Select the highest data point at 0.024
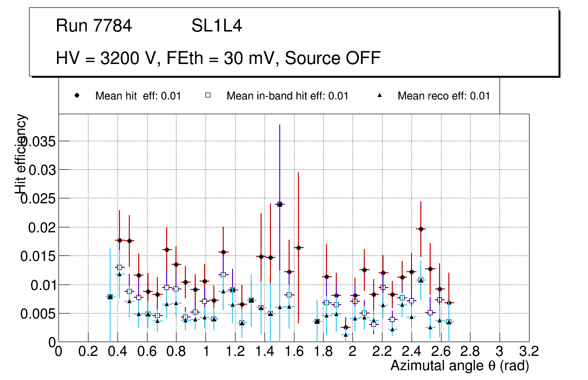The image size is (588, 380). (279, 204)
